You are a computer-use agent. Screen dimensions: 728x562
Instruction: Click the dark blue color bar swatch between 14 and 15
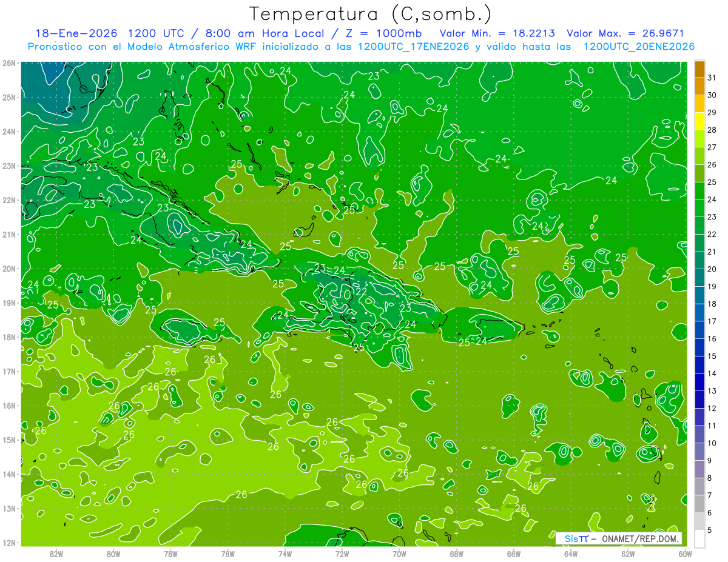699,365
